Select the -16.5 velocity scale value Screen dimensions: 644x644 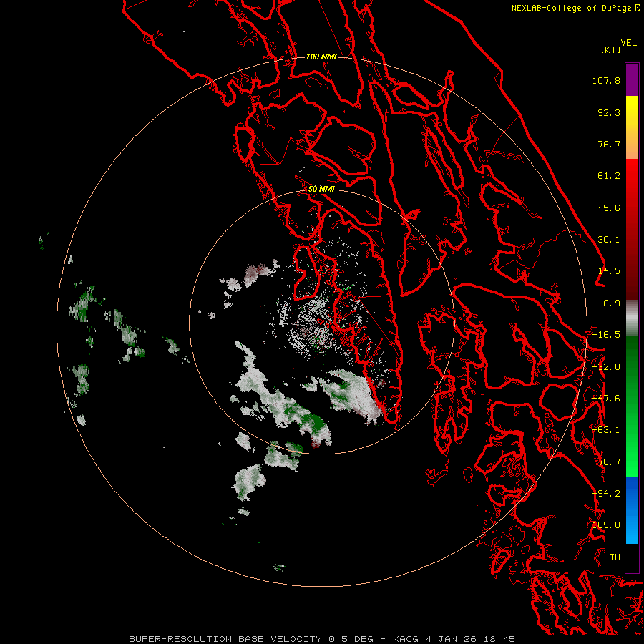pos(606,335)
